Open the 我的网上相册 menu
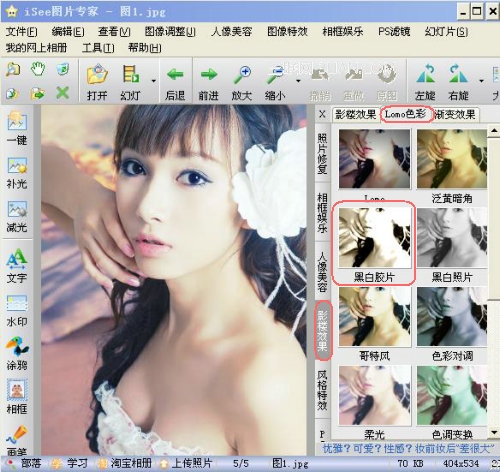The image size is (500, 472). (36, 48)
